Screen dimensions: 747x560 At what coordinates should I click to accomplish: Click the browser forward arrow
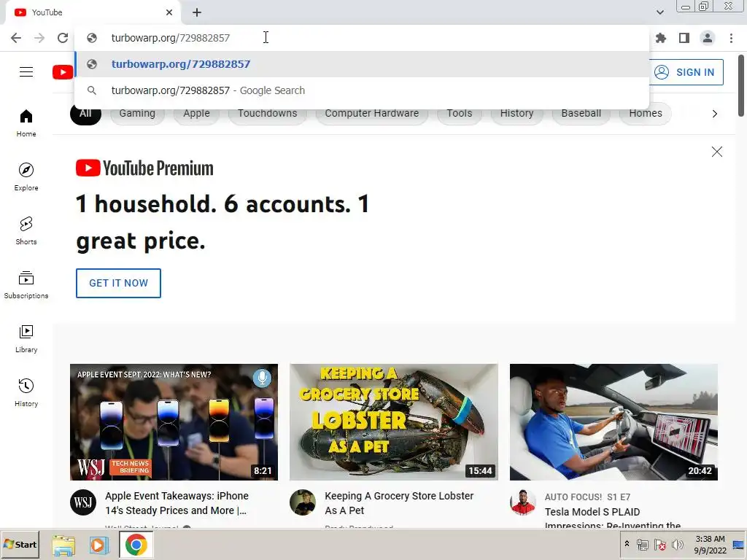[x=39, y=38]
